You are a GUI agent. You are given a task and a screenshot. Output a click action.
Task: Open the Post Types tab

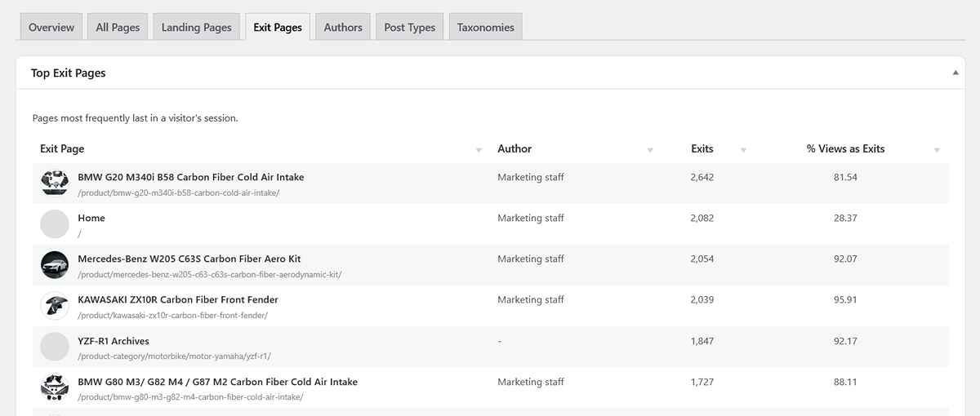point(410,27)
